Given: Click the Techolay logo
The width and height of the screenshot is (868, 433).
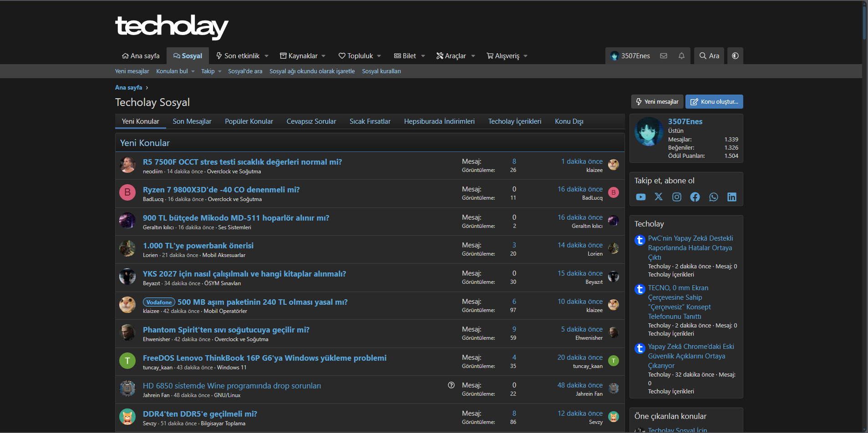Looking at the screenshot, I should pyautogui.click(x=172, y=27).
